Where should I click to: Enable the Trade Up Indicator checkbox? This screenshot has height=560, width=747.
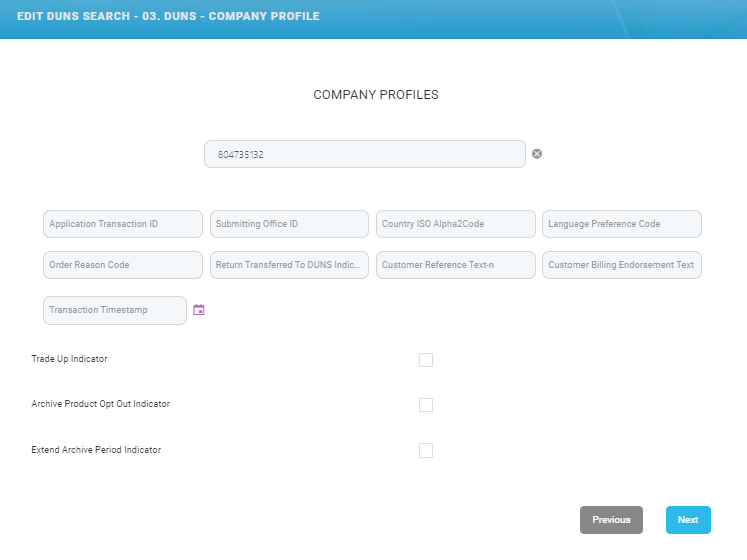[x=426, y=360]
